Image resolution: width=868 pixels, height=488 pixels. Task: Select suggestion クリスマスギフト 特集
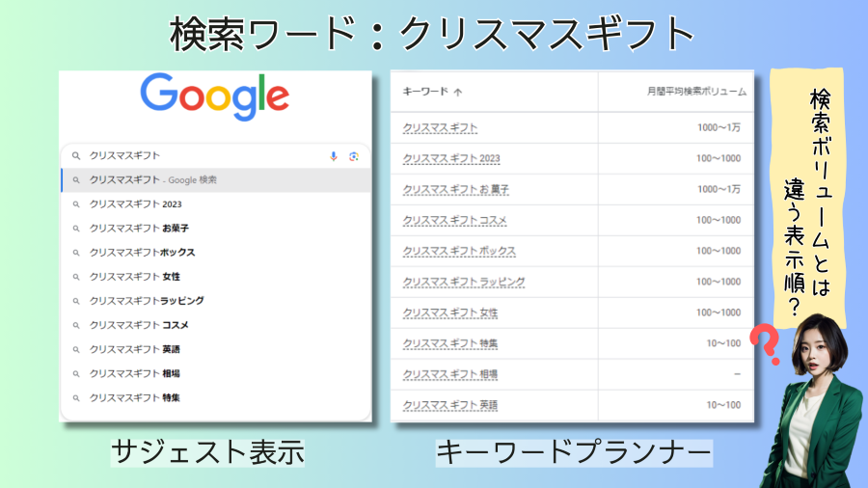(216, 397)
